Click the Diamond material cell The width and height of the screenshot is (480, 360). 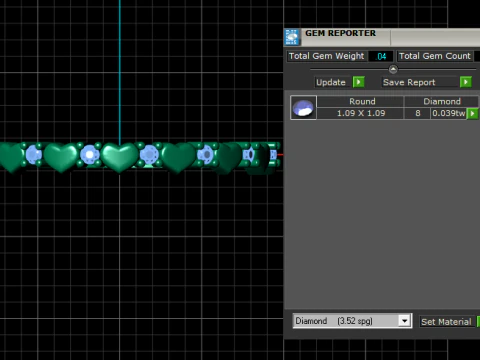click(x=442, y=101)
